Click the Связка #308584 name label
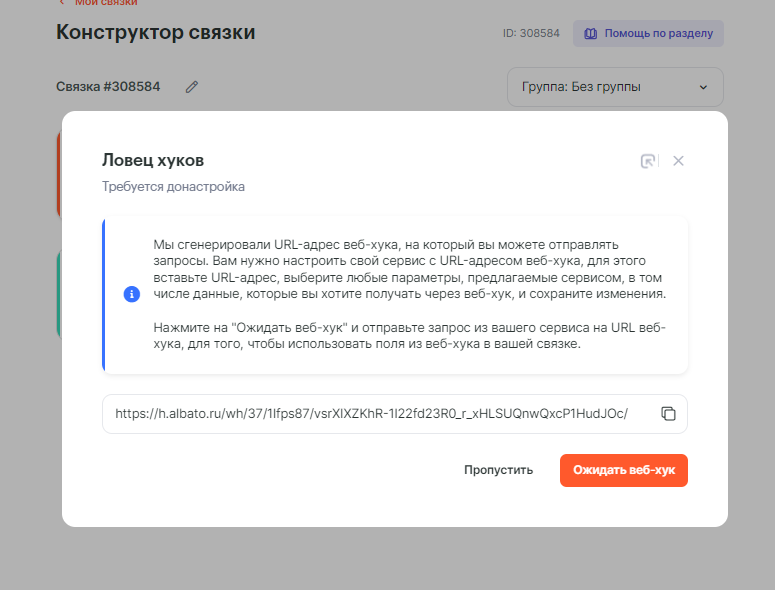 coord(108,87)
